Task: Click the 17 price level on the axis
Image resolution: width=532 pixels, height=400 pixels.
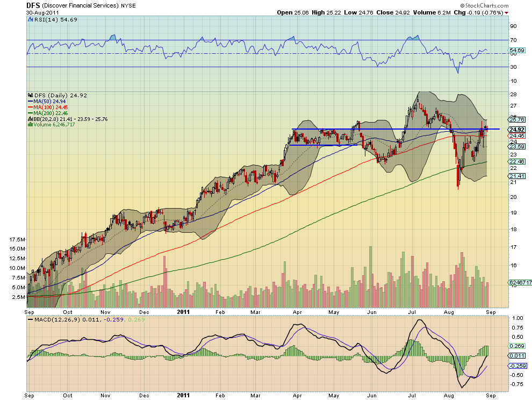Action: coord(513,247)
